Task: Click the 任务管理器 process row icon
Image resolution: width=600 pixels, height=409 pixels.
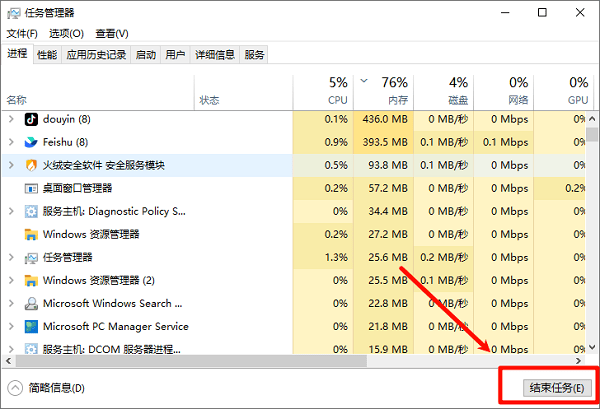Action: pos(31,257)
